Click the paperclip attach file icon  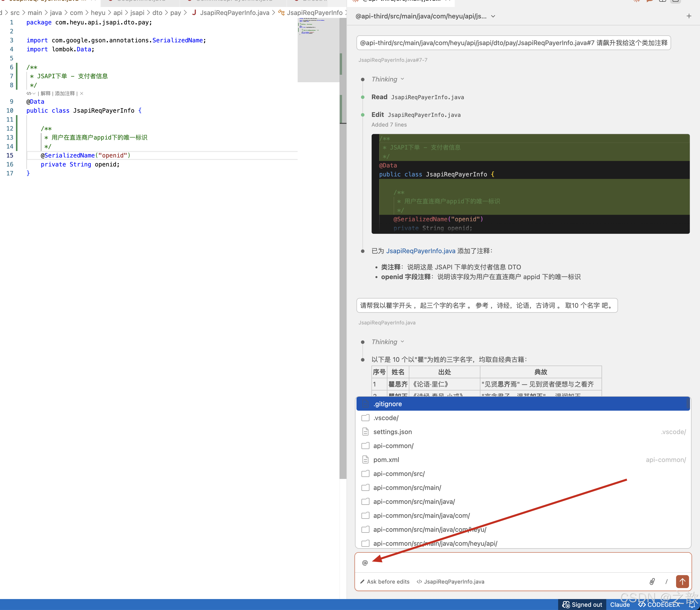click(652, 581)
